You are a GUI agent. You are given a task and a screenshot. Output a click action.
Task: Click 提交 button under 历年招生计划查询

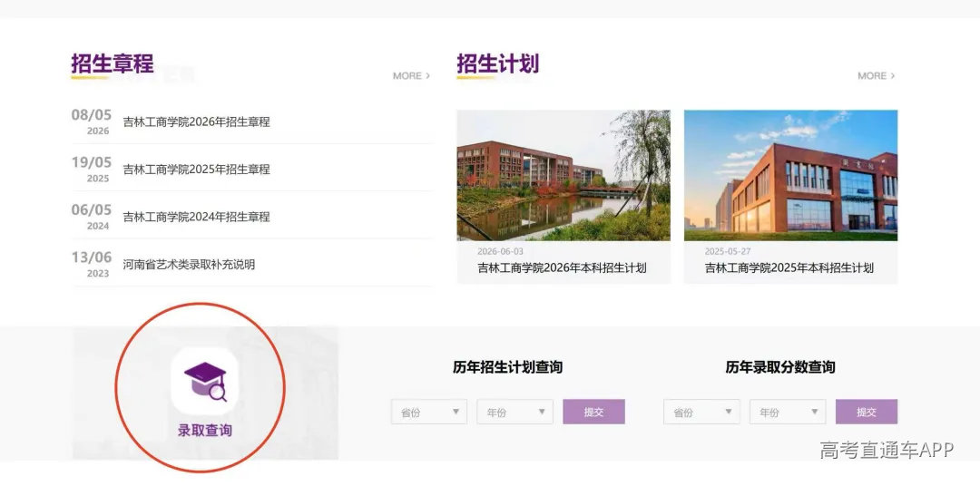(x=593, y=413)
